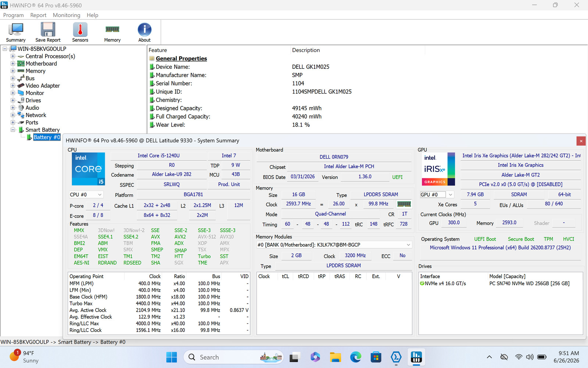Open the memory module bank dropdown

(334, 245)
